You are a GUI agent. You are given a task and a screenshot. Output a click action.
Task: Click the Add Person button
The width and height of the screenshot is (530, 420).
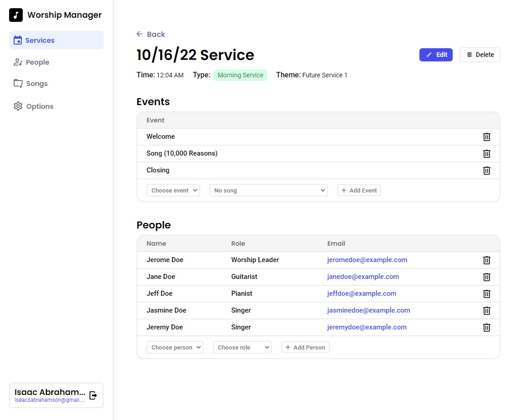point(305,347)
